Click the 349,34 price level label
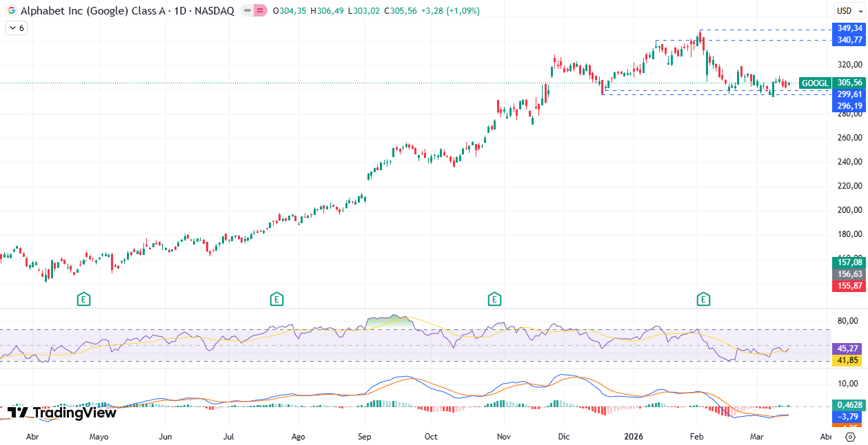The image size is (868, 445). [850, 29]
